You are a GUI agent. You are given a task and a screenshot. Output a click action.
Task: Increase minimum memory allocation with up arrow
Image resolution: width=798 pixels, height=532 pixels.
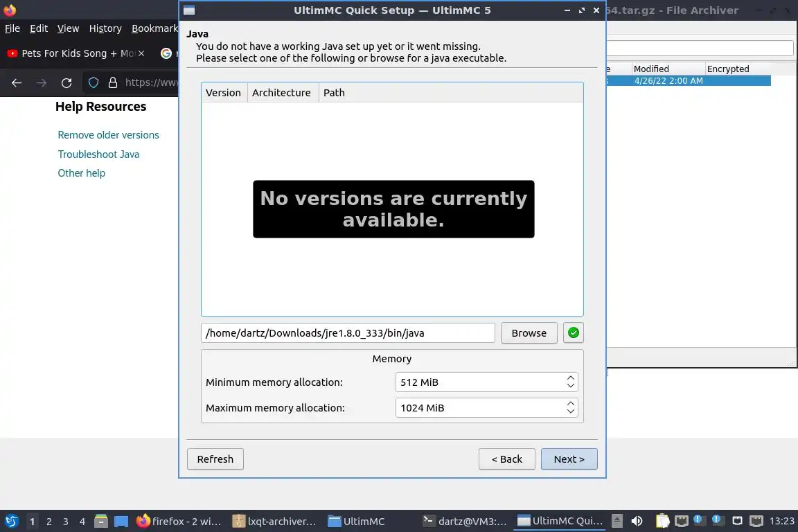point(571,378)
